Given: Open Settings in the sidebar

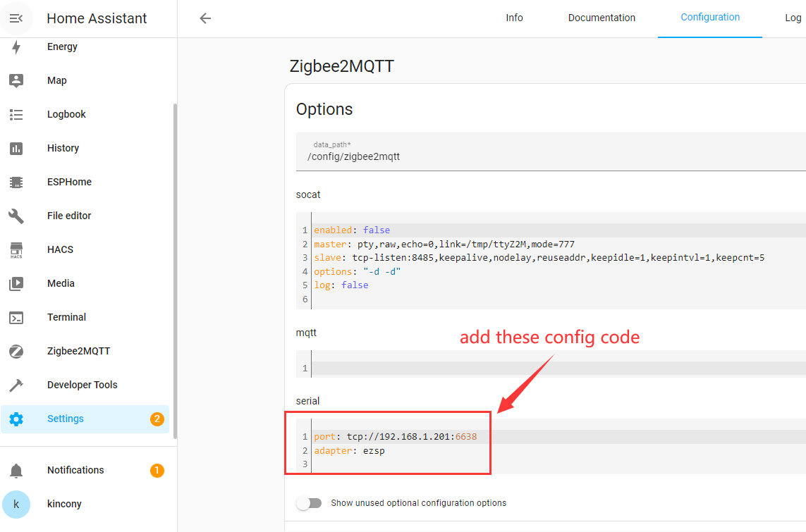Looking at the screenshot, I should 66,419.
